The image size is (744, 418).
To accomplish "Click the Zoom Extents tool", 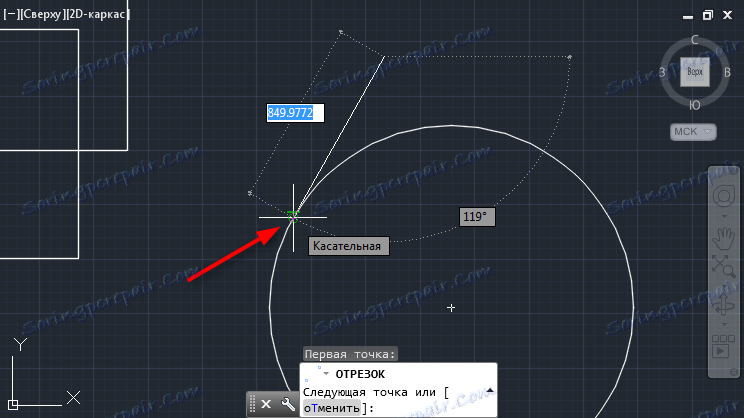I will pyautogui.click(x=724, y=265).
